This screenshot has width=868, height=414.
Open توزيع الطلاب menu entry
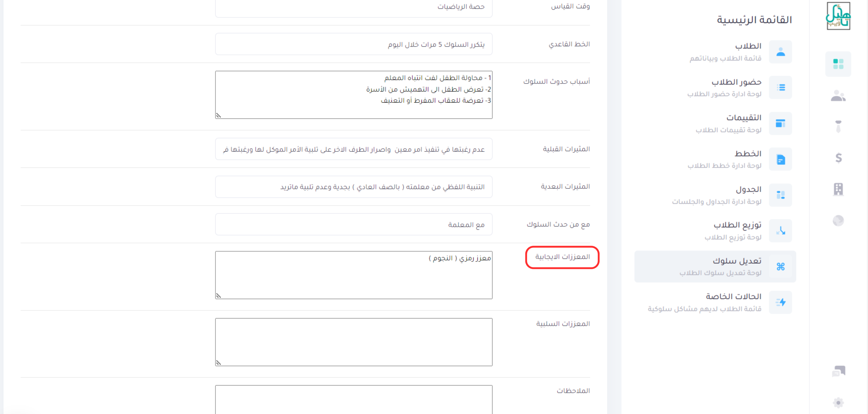click(715, 231)
